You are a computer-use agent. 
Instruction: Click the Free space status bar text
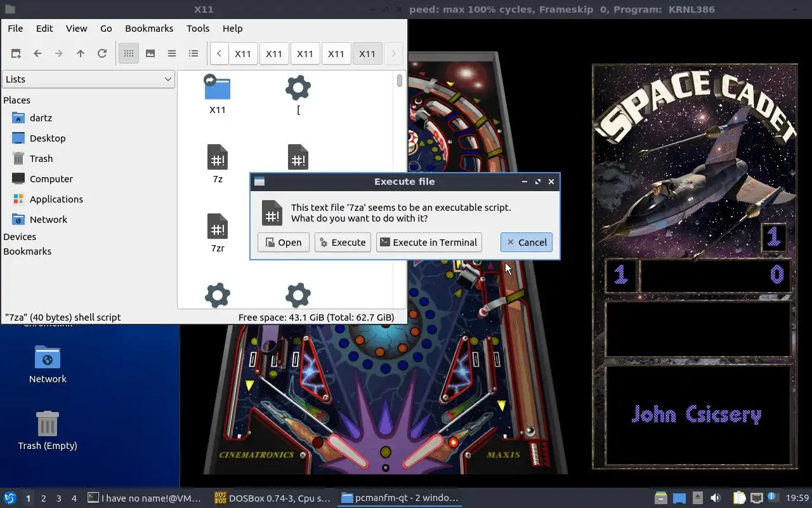click(316, 317)
